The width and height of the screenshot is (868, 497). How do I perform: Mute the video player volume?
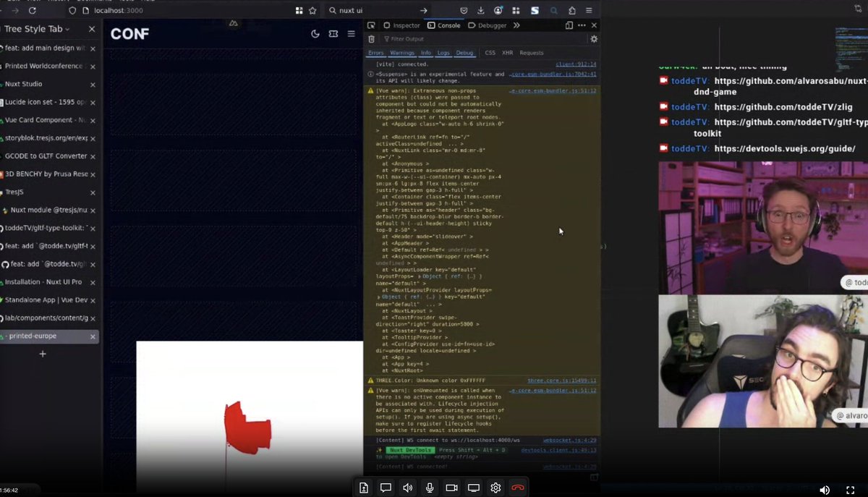coord(824,490)
